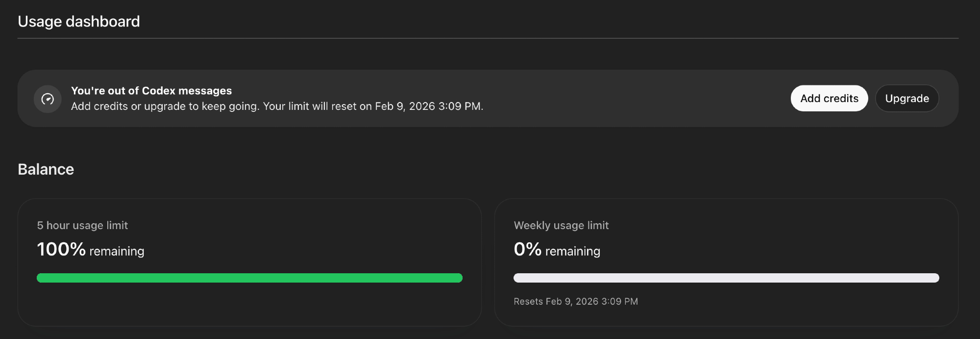Click the "Resets Feb 9, 2026 3:09 PM" text
980x339 pixels.
pyautogui.click(x=576, y=302)
